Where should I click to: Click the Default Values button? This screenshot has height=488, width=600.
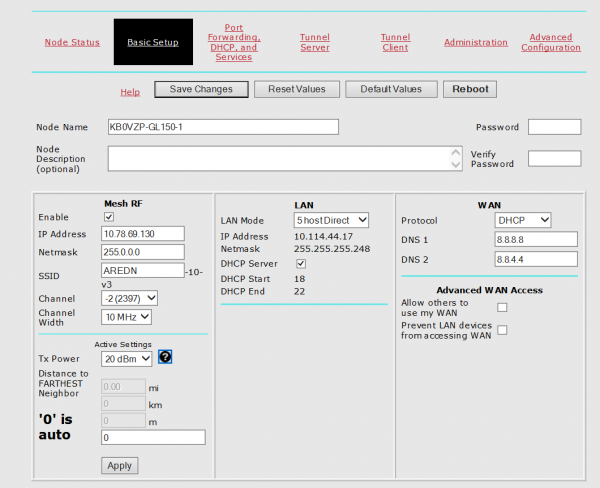tap(391, 89)
